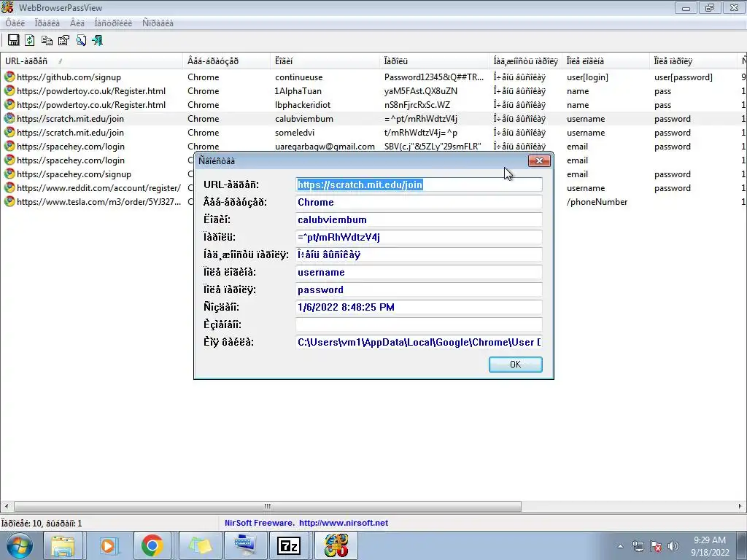Click Chrome icon of tesla.com/m3/order row
The width and height of the screenshot is (747, 560).
[x=9, y=201]
